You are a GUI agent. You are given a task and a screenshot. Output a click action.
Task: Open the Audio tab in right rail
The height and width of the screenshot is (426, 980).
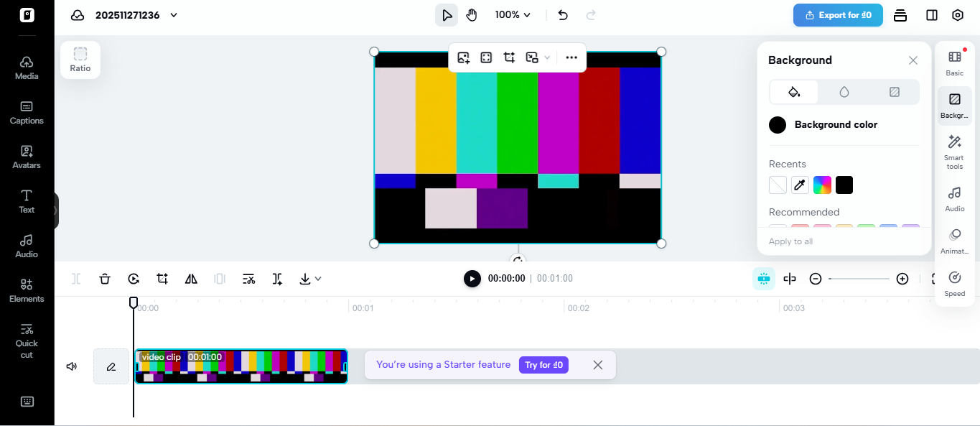click(x=955, y=199)
